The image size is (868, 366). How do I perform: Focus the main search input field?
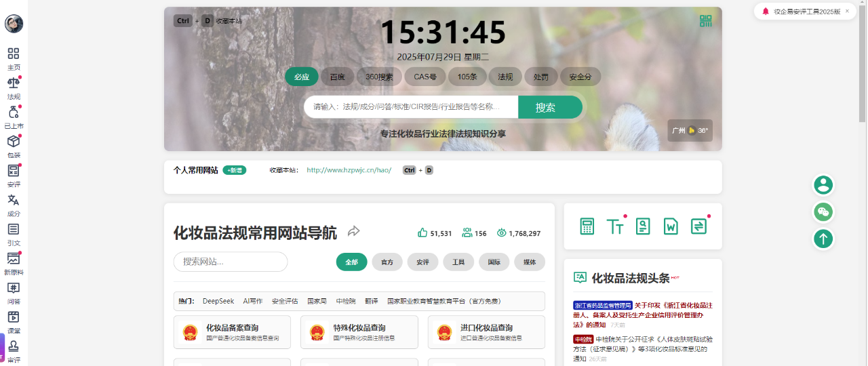click(x=411, y=107)
